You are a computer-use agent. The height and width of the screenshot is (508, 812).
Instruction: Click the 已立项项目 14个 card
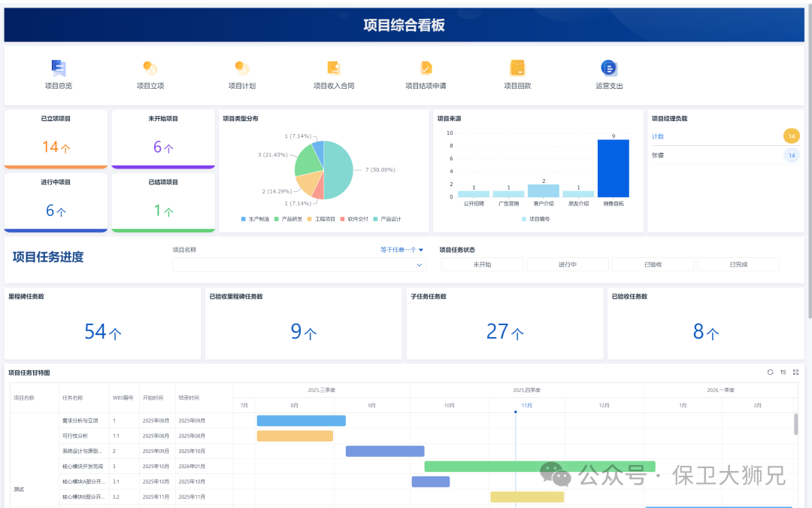point(56,139)
